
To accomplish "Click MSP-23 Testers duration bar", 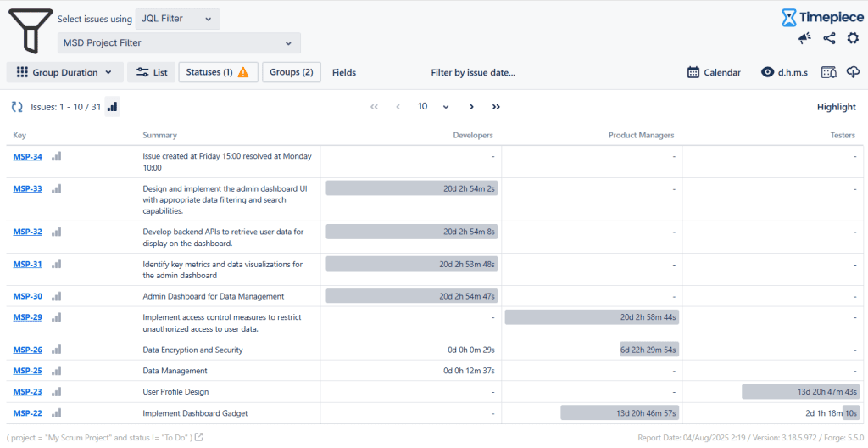I will [x=800, y=391].
